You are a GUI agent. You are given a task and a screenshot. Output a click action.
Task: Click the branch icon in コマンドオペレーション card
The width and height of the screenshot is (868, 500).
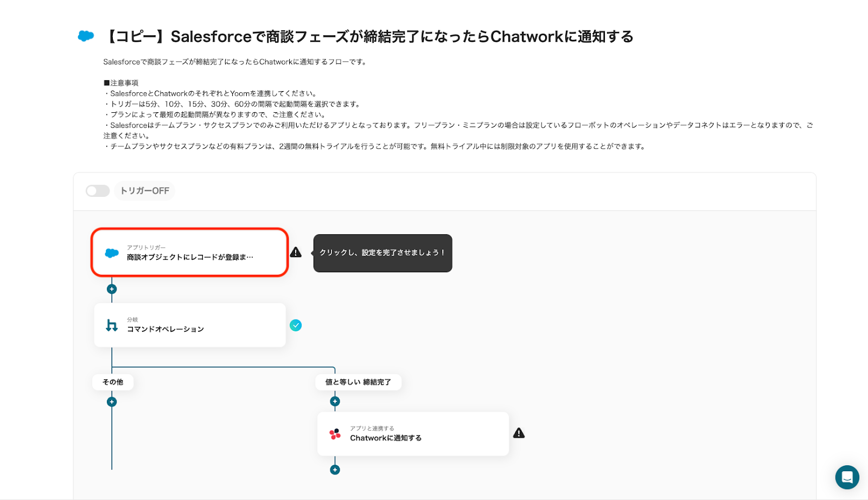(112, 325)
